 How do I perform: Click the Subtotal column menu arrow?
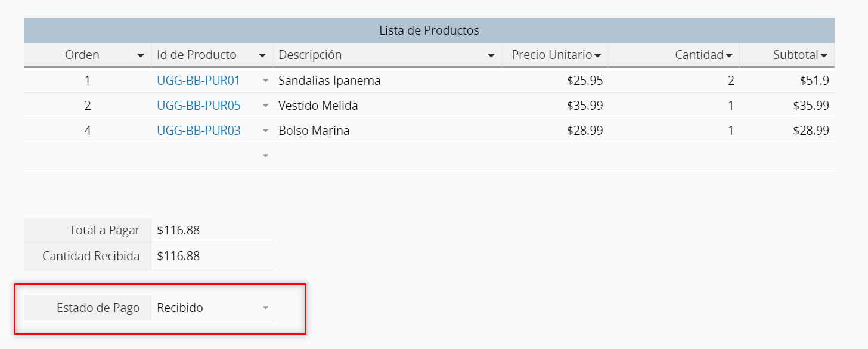pyautogui.click(x=824, y=55)
